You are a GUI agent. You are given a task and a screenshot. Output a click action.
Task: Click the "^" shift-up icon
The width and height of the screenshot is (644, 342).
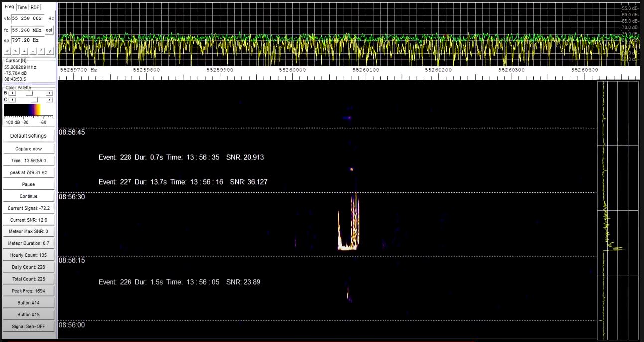pos(40,52)
